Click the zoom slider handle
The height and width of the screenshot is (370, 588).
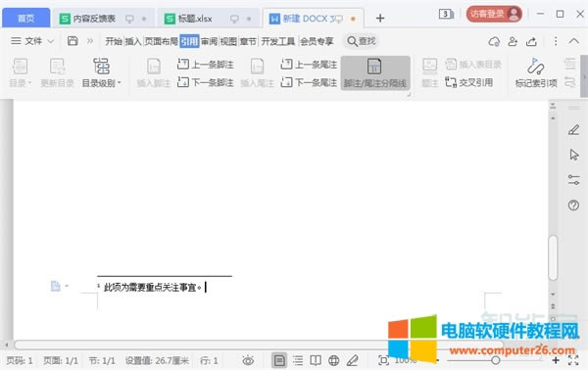495,360
